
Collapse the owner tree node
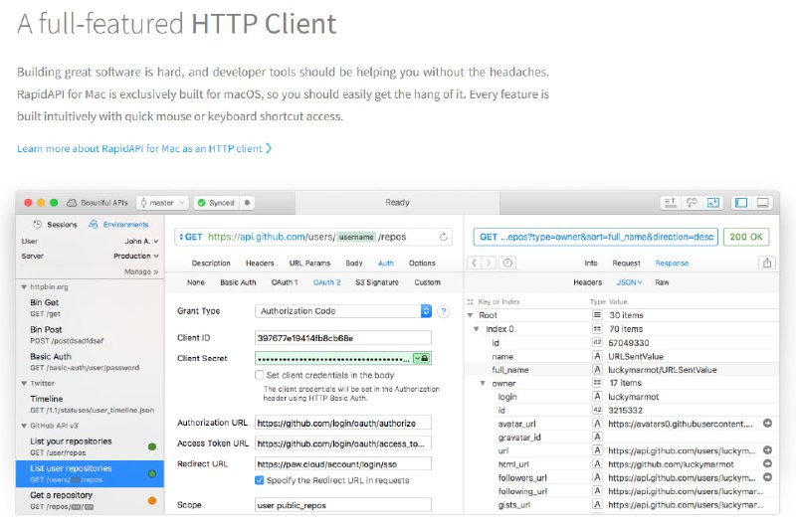(483, 383)
